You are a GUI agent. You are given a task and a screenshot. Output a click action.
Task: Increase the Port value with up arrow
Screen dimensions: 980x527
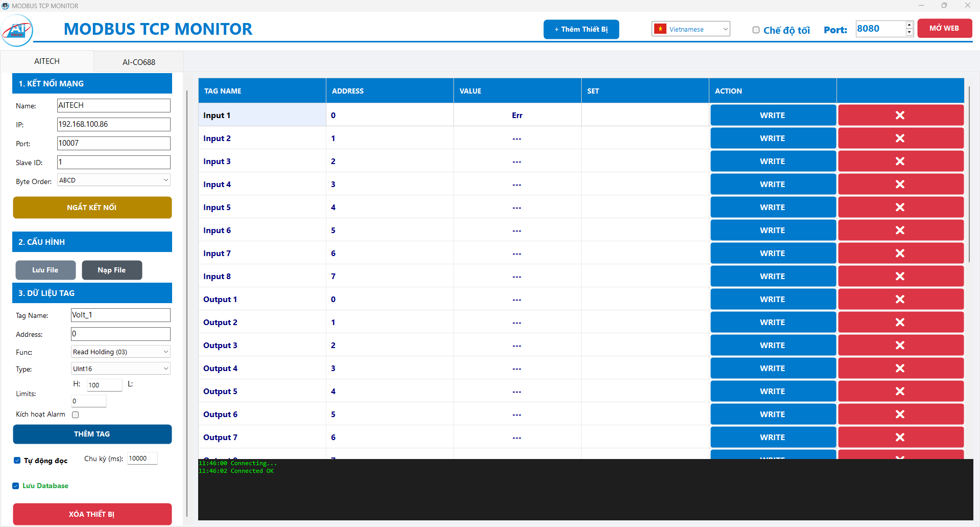pos(909,25)
